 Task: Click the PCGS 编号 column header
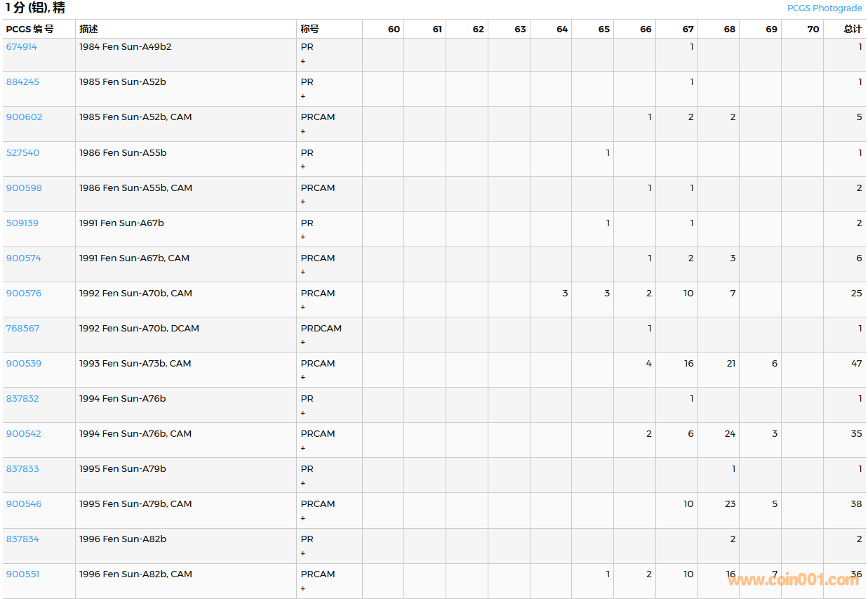(x=29, y=29)
